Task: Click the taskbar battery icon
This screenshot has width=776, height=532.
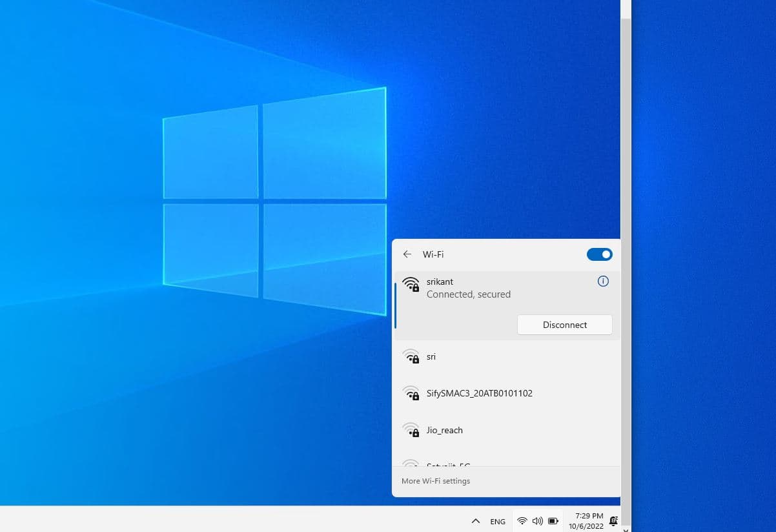Action: point(553,520)
